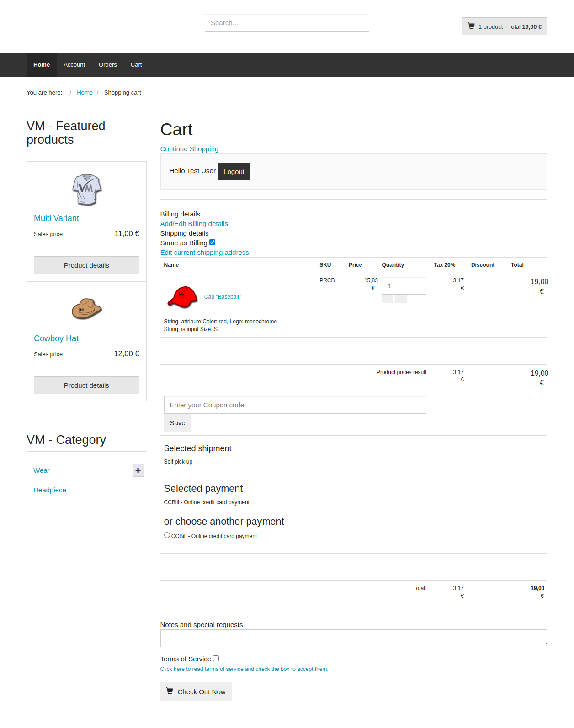Toggle the Same as Billing checkbox
The width and height of the screenshot is (574, 728).
pyautogui.click(x=212, y=243)
